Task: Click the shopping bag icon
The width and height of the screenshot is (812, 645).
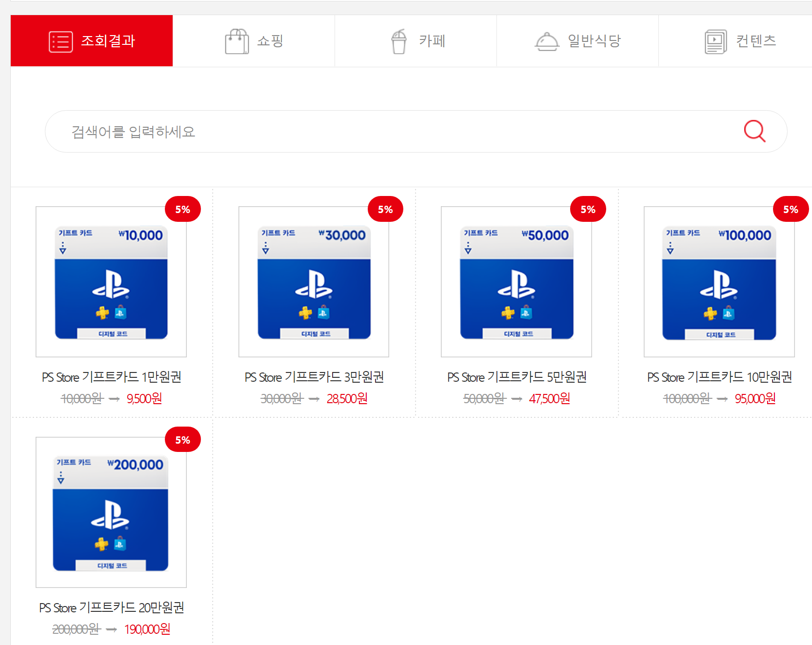Action: pos(237,41)
